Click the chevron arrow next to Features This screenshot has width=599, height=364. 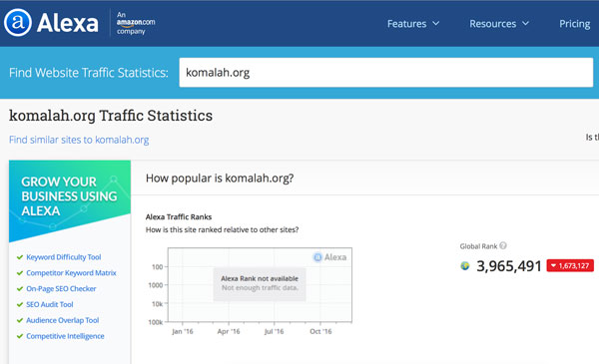coord(435,24)
